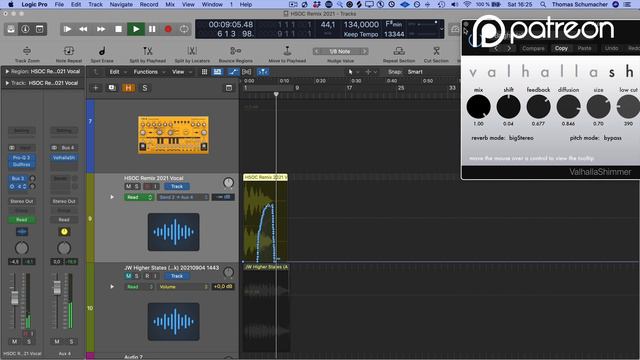Click Play from Selection transport button
The image size is (640, 360).
click(x=67, y=29)
